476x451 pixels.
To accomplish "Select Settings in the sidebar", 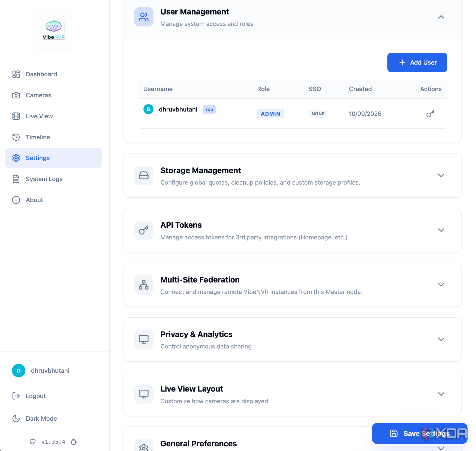I will 53,158.
